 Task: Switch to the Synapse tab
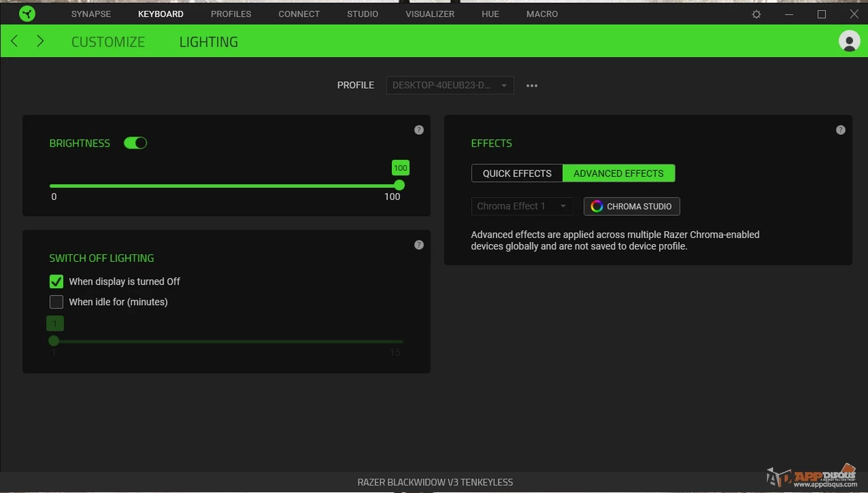[91, 14]
